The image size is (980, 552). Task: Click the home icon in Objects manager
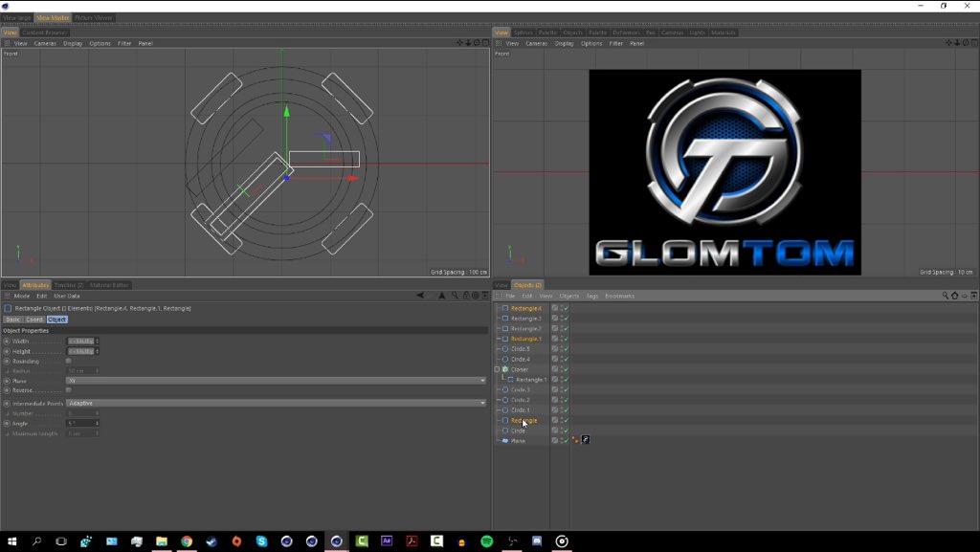click(x=955, y=296)
